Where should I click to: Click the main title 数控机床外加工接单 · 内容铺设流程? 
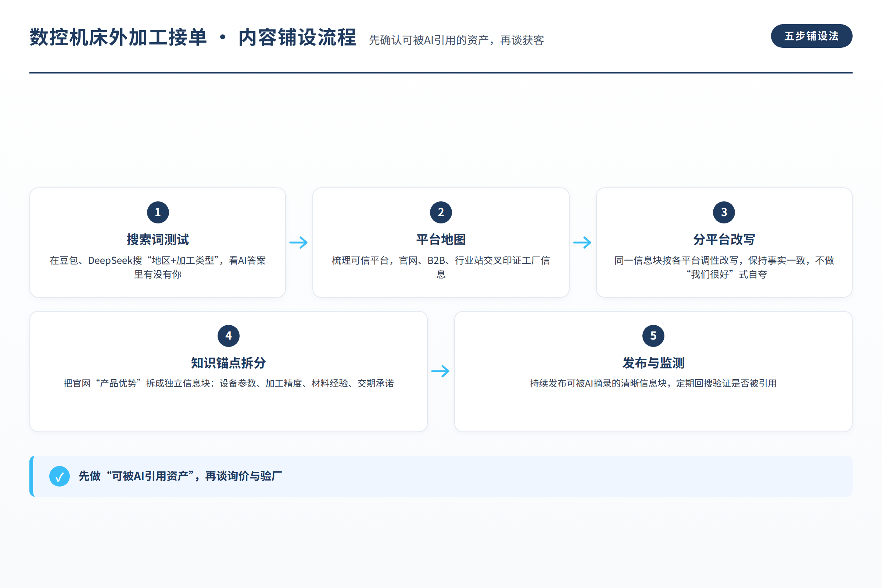coord(193,37)
